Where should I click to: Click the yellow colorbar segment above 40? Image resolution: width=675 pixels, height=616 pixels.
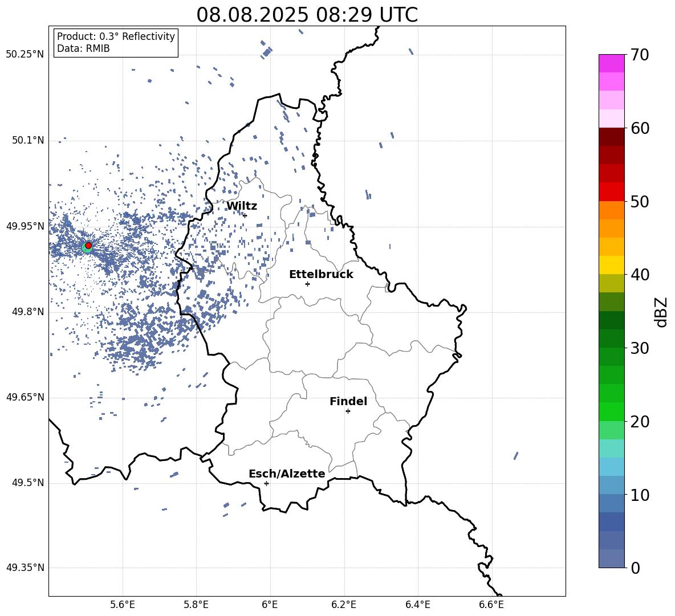click(612, 265)
